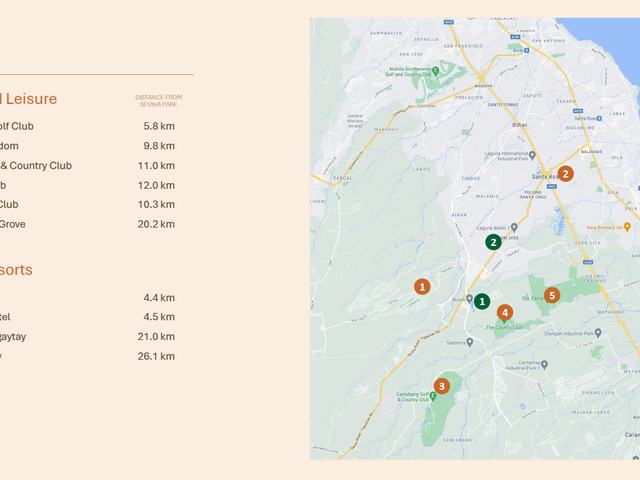
Task: Click the 'DISTANCE FROM SEVINA PARK' label
Action: pos(159,101)
